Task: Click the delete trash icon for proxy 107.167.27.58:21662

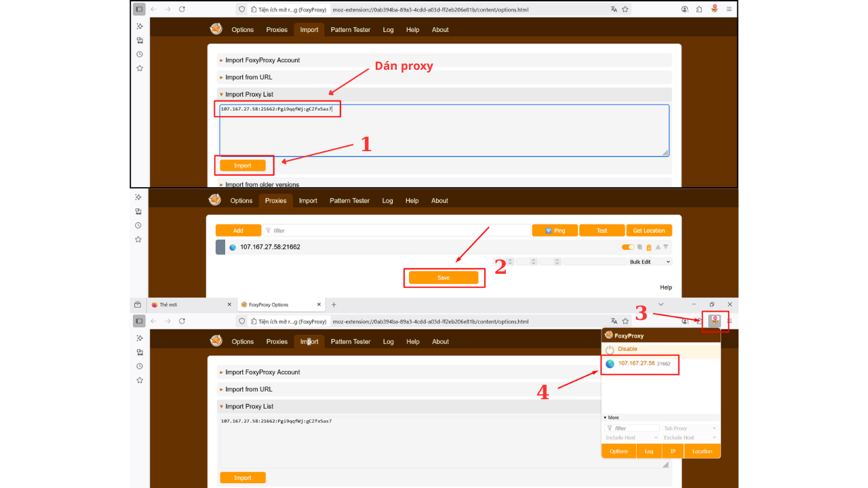Action: [648, 247]
